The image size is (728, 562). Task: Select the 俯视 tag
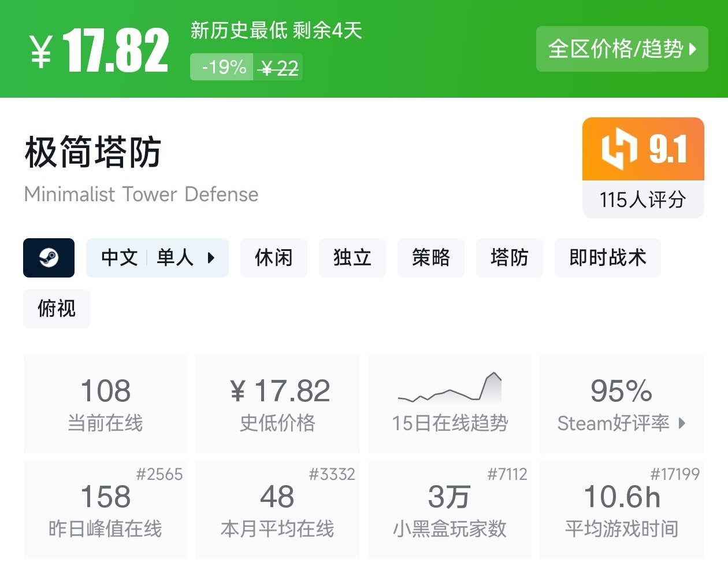[56, 309]
